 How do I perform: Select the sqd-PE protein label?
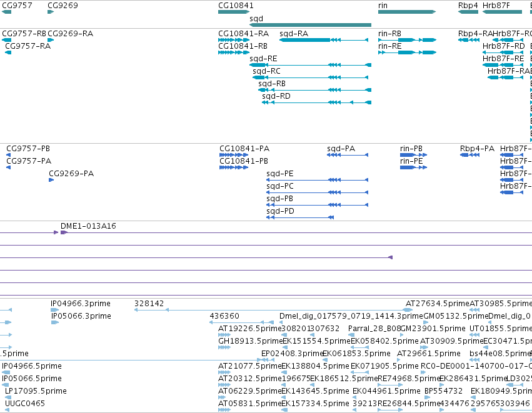280,174
